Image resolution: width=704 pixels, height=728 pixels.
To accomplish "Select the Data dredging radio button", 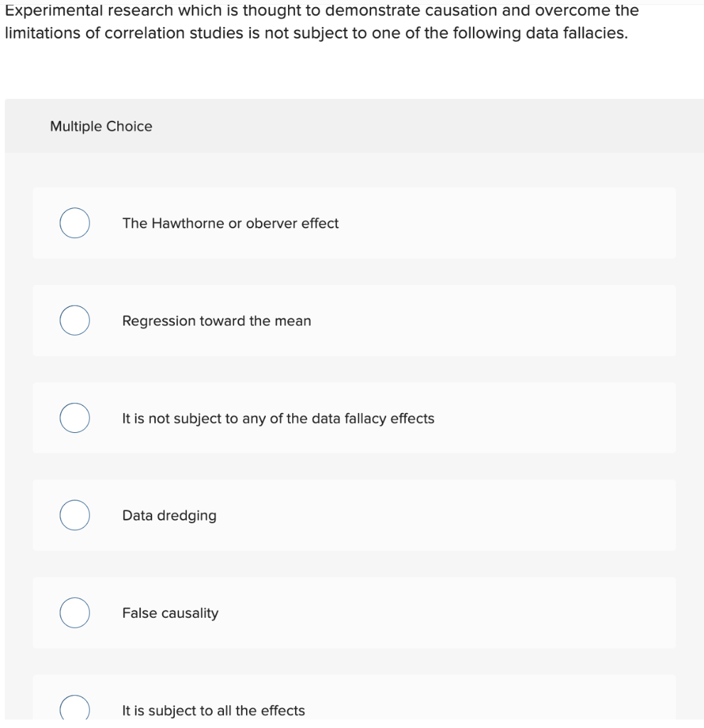I will (x=75, y=515).
